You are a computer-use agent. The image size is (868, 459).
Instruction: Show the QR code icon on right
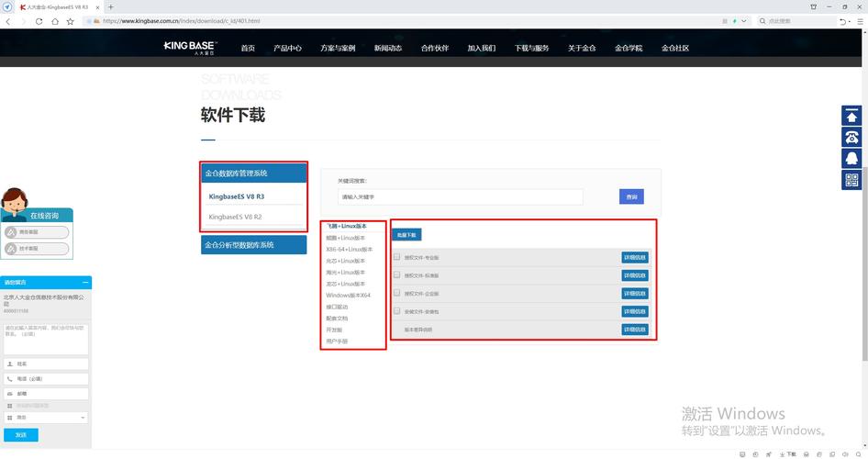(851, 180)
